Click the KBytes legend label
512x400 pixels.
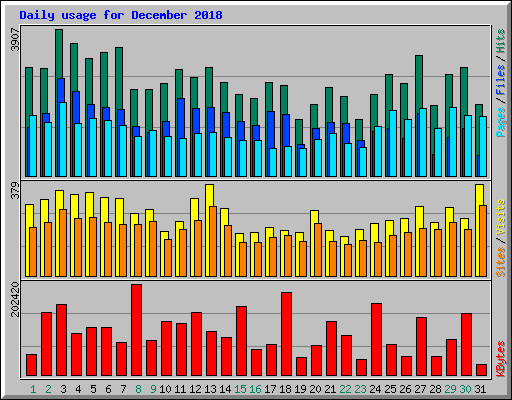[x=501, y=359]
